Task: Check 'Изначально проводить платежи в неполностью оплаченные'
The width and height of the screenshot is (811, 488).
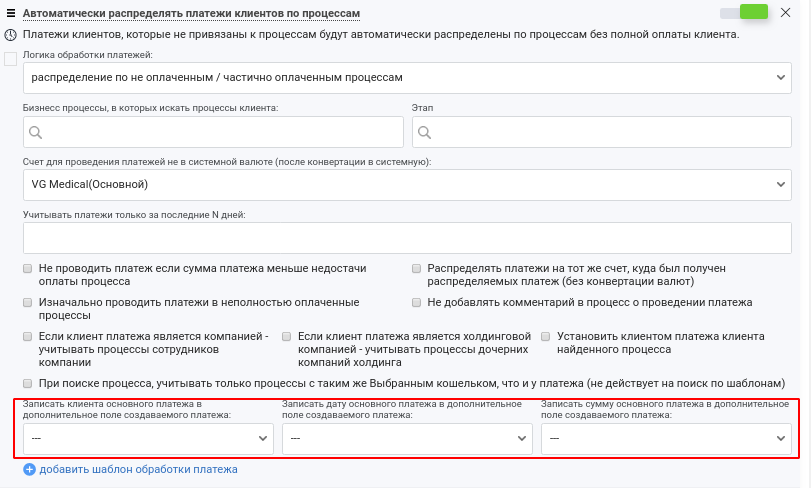Action: click(x=27, y=302)
